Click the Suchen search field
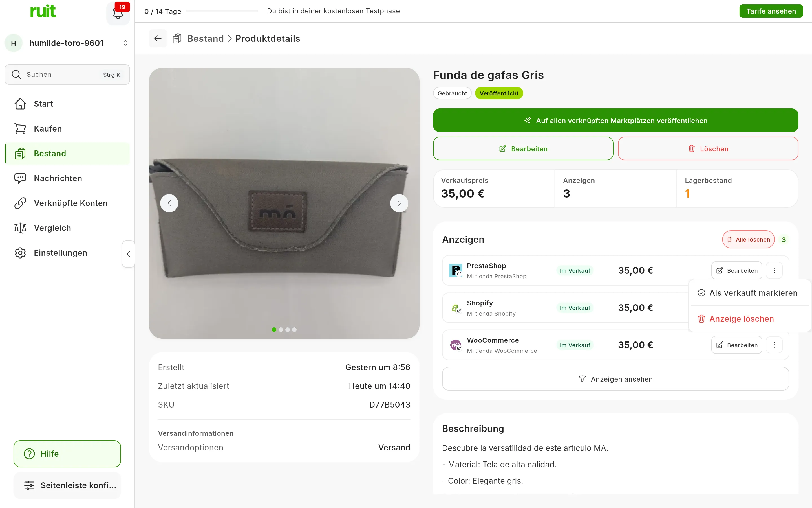This screenshot has width=812, height=508. coord(67,75)
